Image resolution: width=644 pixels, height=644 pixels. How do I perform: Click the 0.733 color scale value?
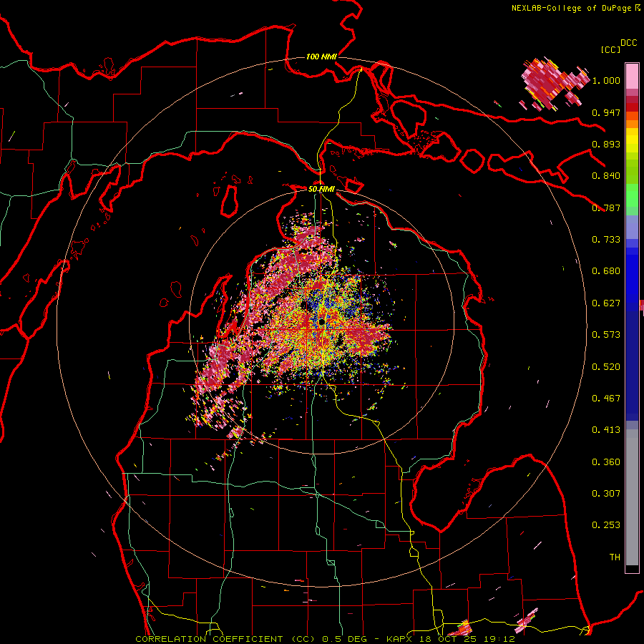click(606, 240)
